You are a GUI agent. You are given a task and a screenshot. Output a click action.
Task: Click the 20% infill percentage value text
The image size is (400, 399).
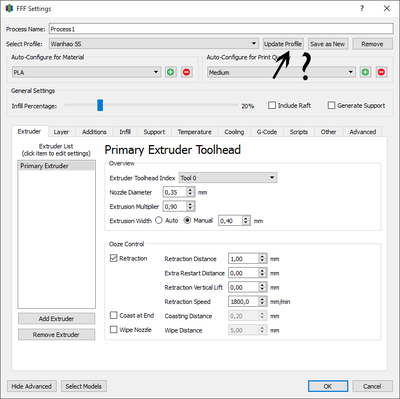(248, 106)
